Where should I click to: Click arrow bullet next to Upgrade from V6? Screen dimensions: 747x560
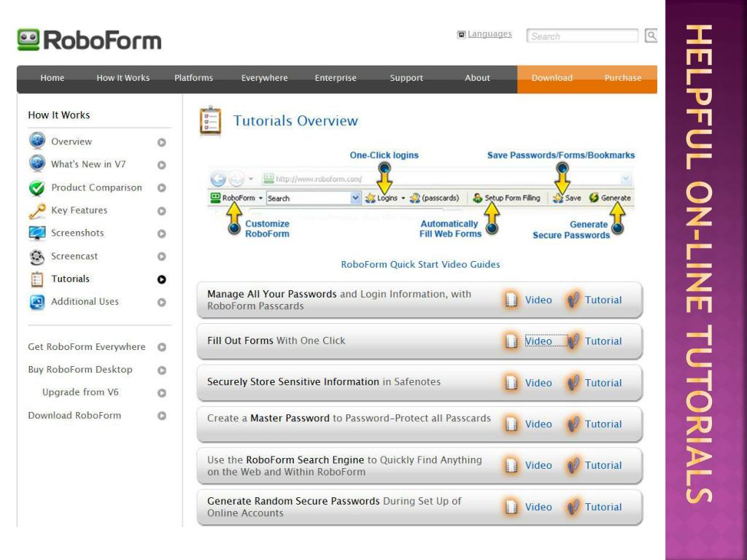pos(161,393)
